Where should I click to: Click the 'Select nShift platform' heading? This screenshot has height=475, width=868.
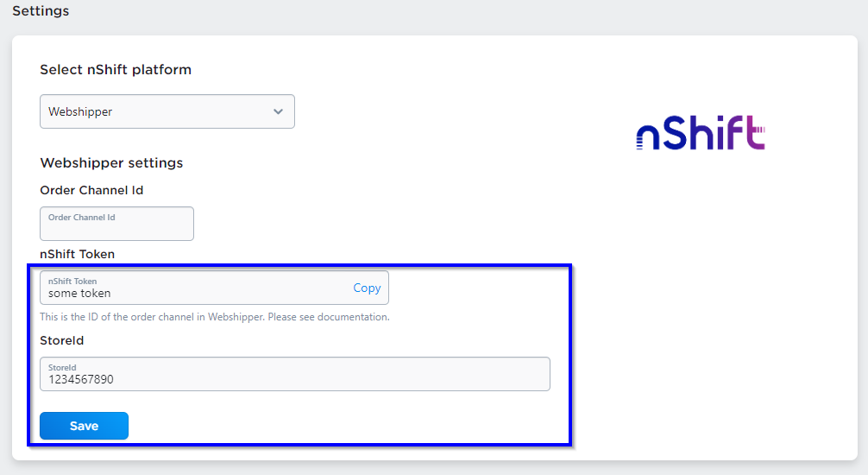coord(116,70)
